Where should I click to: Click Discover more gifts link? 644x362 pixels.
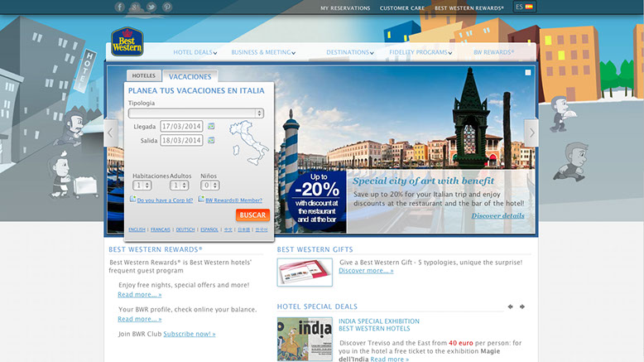pyautogui.click(x=366, y=271)
